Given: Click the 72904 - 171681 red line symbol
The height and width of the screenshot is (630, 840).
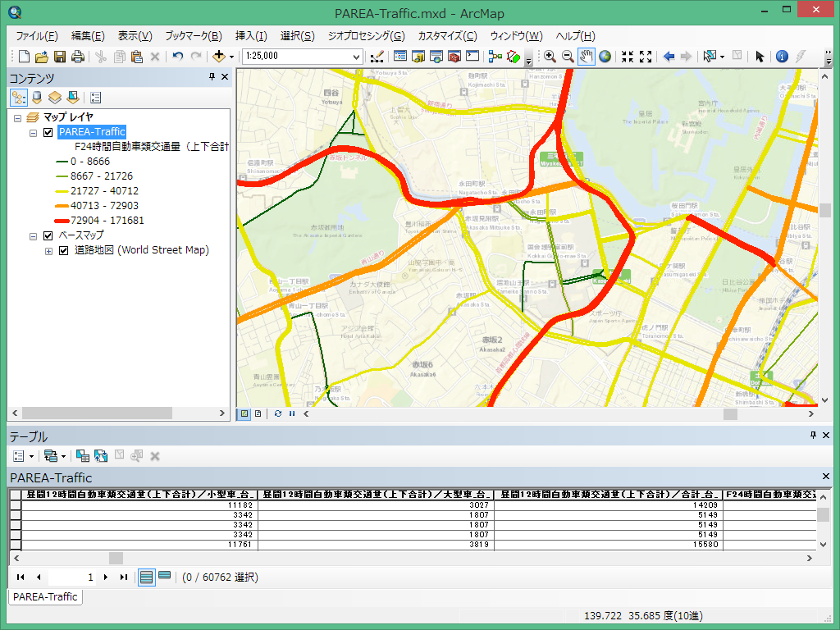Looking at the screenshot, I should pos(62,221).
